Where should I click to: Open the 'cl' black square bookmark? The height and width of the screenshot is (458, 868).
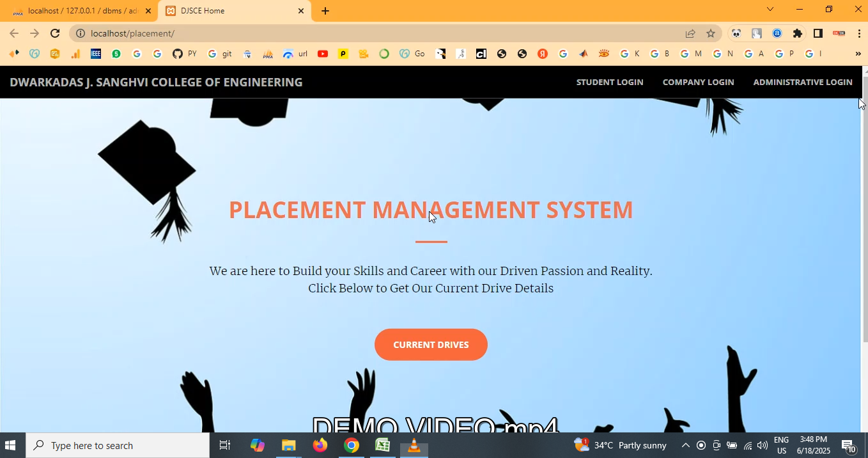481,54
